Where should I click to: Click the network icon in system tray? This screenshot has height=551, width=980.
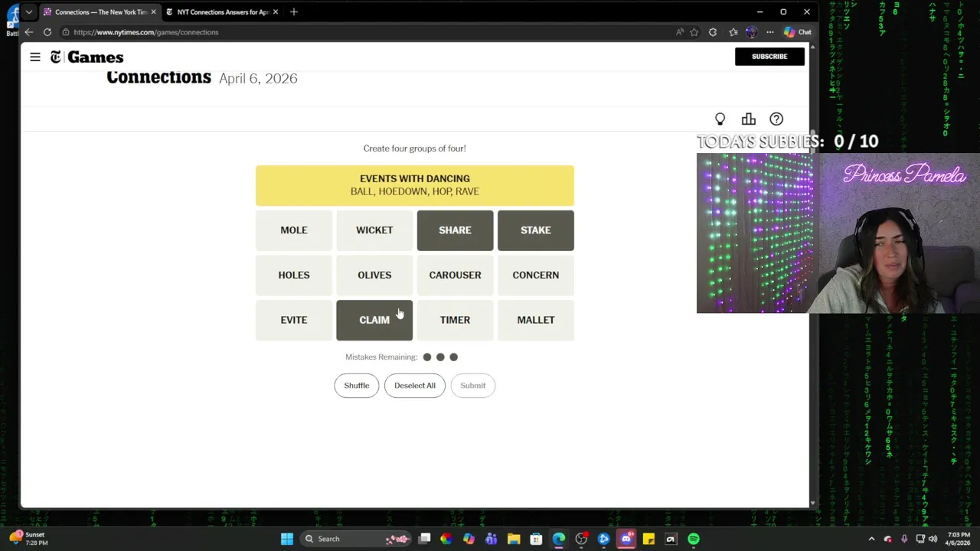coord(920,539)
